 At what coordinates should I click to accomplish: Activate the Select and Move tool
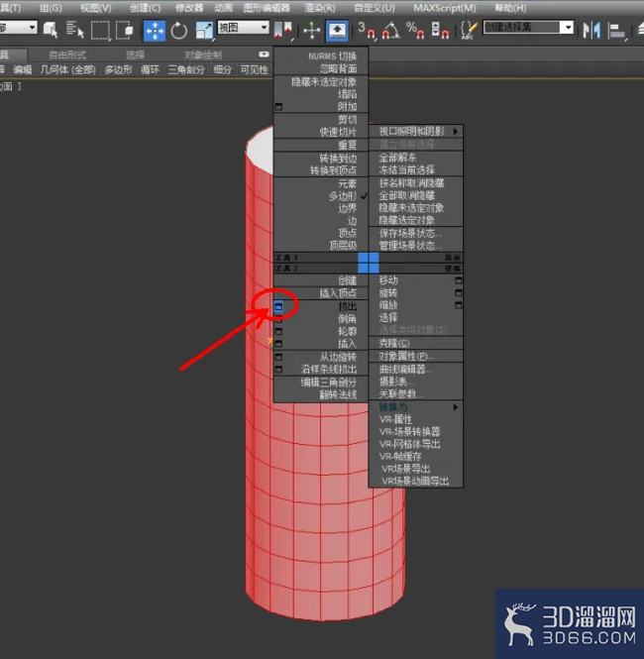[x=155, y=31]
